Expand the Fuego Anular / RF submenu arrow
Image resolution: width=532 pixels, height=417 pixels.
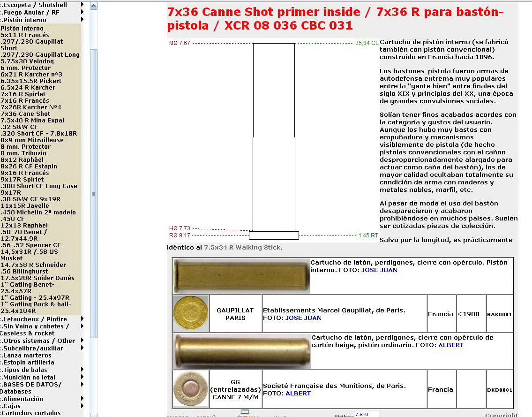click(82, 12)
